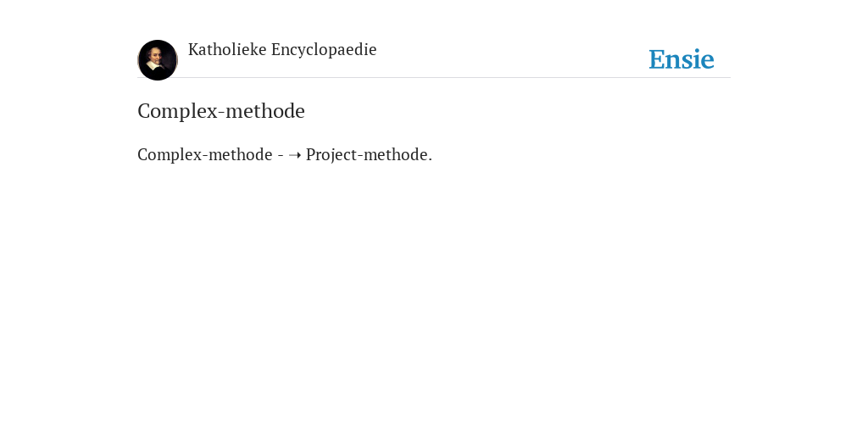This screenshot has height=434, width=868.
Task: Follow the Project-methode reference link
Action: (369, 154)
